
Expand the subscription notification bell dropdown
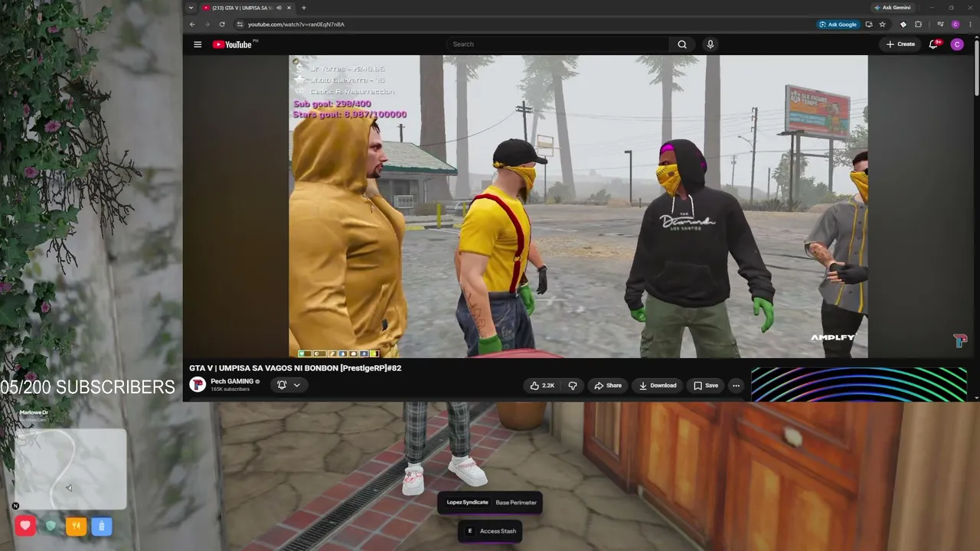(x=289, y=385)
